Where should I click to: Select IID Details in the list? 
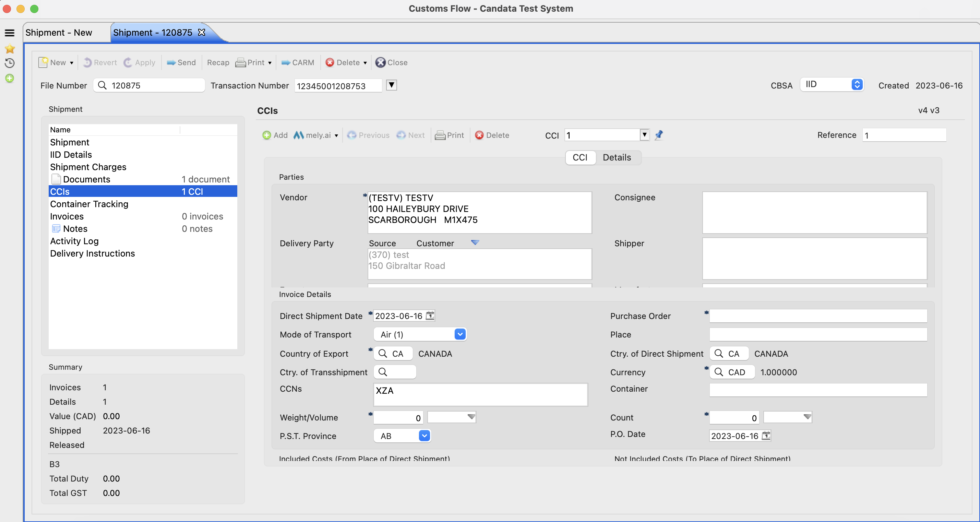[143, 154]
